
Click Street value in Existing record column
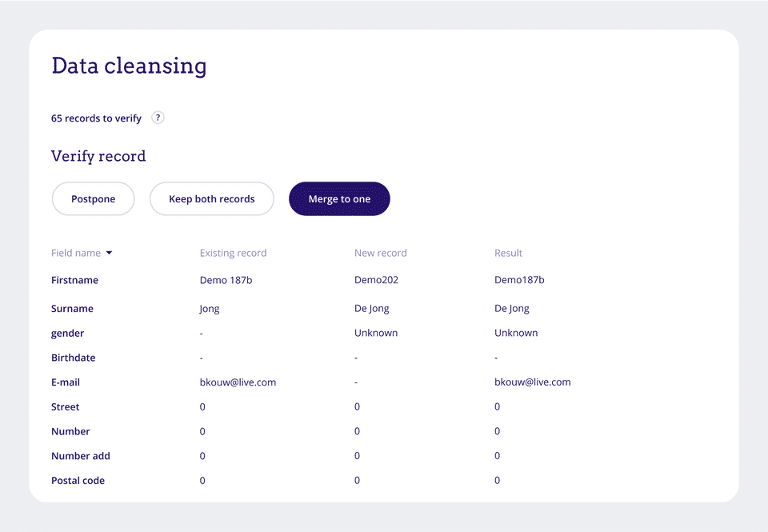[x=202, y=406]
